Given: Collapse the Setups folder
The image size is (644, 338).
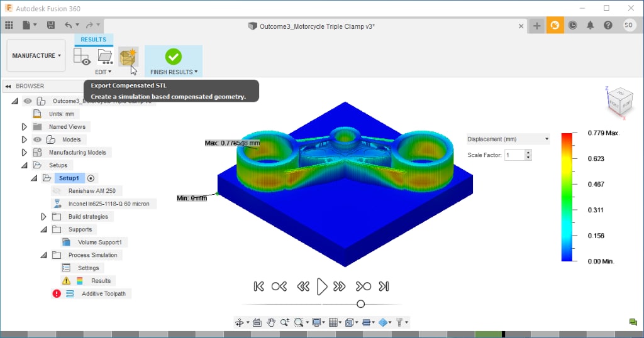Looking at the screenshot, I should coord(25,165).
